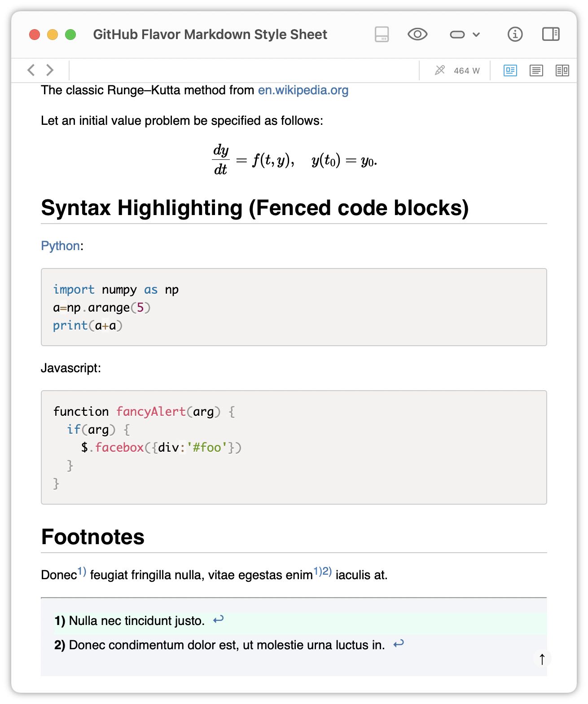
Task: Click the 'Syntax Highlighting (Fenced code blocks)' heading
Action: point(255,208)
